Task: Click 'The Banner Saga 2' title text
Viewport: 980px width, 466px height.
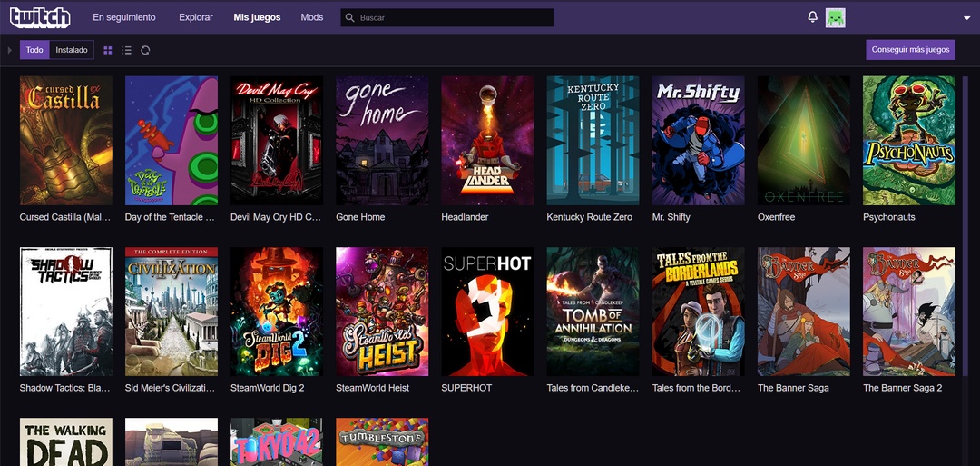Action: (903, 388)
